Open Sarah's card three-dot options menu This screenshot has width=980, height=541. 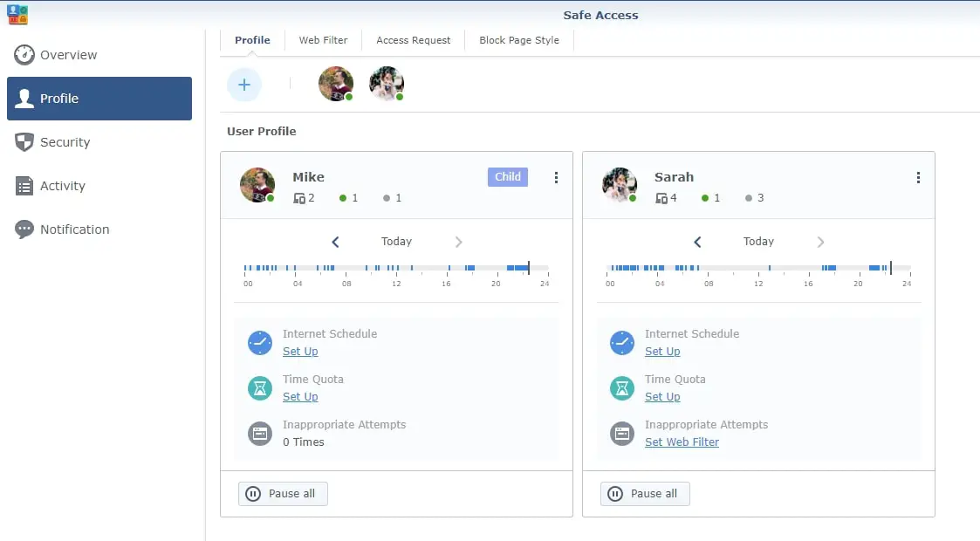[x=918, y=177]
